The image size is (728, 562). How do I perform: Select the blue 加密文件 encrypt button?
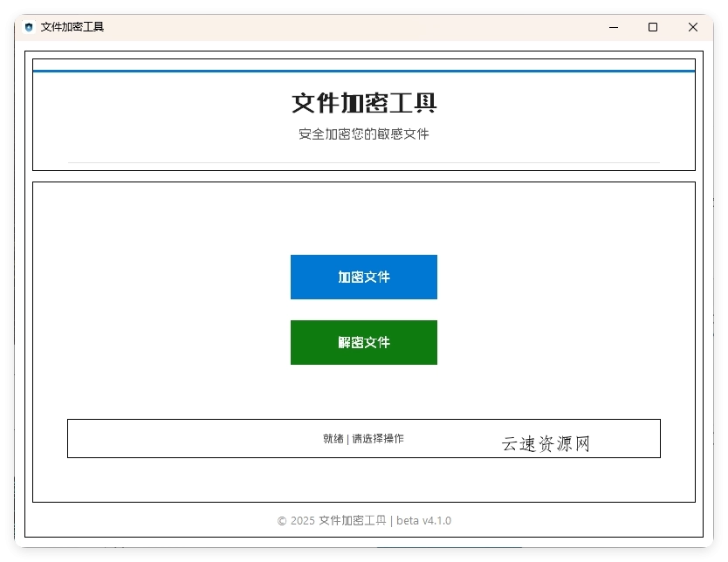(363, 277)
